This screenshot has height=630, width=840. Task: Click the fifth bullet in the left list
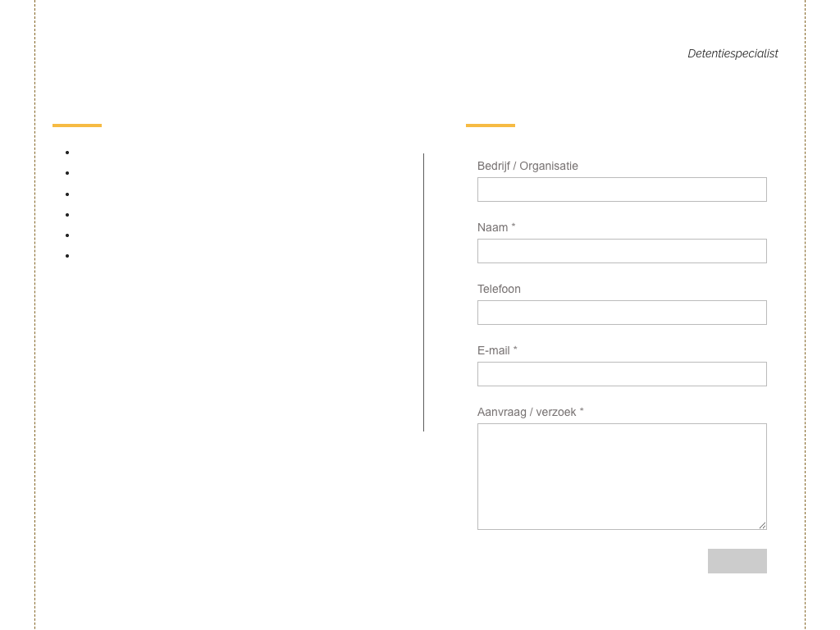pos(67,235)
